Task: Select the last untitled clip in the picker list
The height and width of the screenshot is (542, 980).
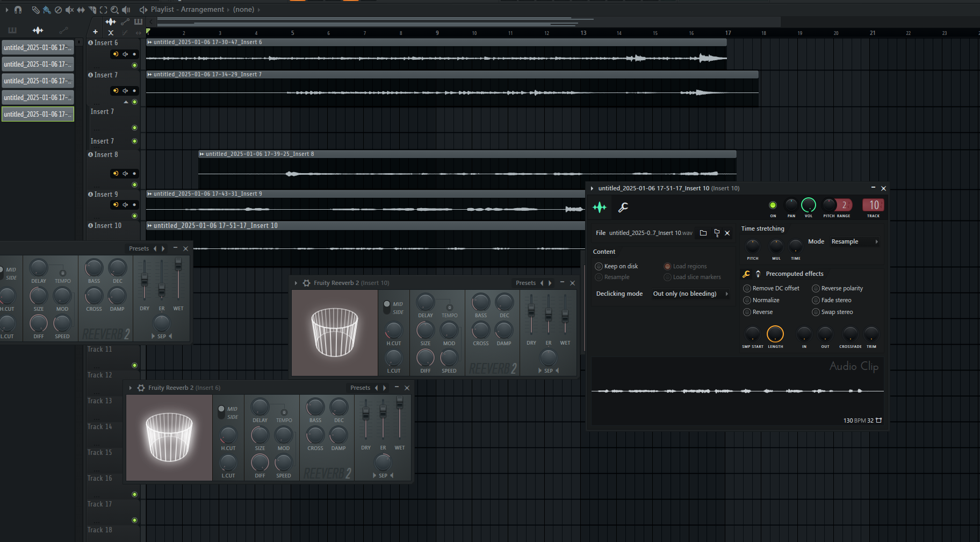Action: click(x=38, y=114)
